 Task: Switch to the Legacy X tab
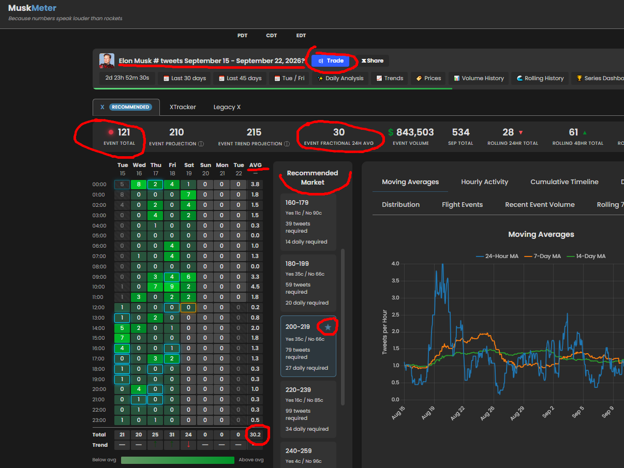point(227,107)
